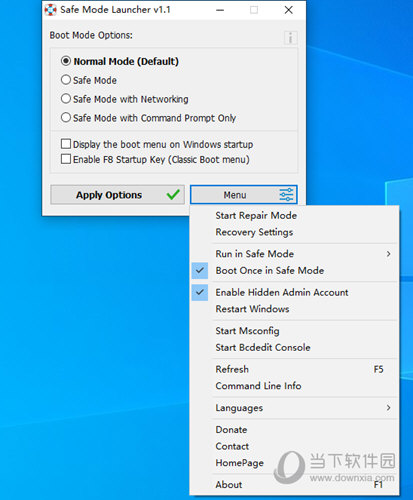Uncheck Enable Hidden Admin Account
Viewport: 413px width, 500px height.
200,292
